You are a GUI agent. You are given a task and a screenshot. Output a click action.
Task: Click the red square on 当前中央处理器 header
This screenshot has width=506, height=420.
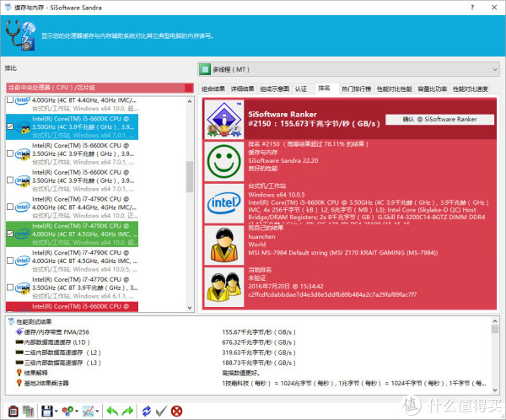click(189, 88)
